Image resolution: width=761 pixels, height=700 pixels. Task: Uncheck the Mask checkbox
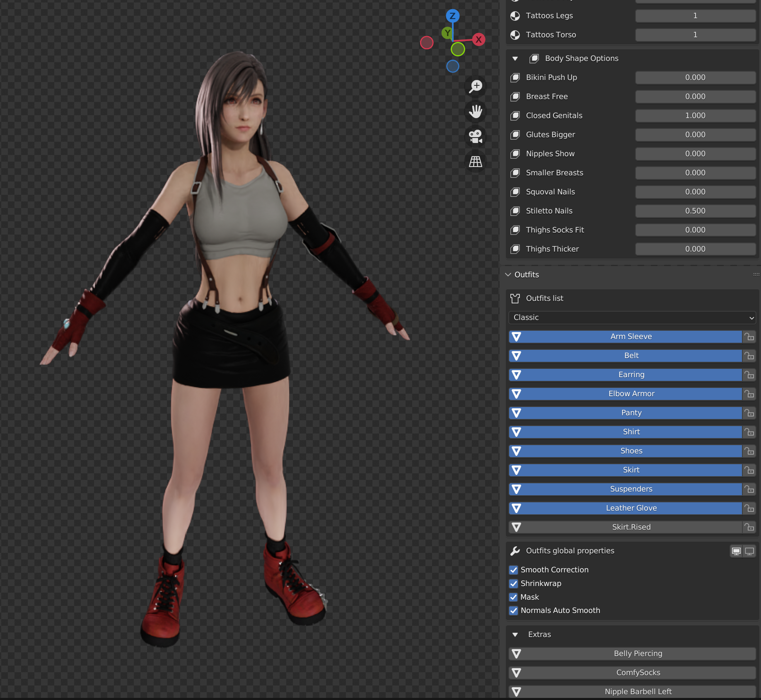tap(514, 597)
